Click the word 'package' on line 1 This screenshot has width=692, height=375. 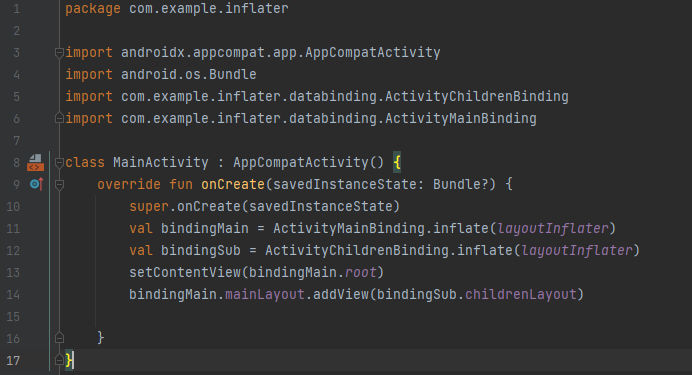[x=93, y=9]
